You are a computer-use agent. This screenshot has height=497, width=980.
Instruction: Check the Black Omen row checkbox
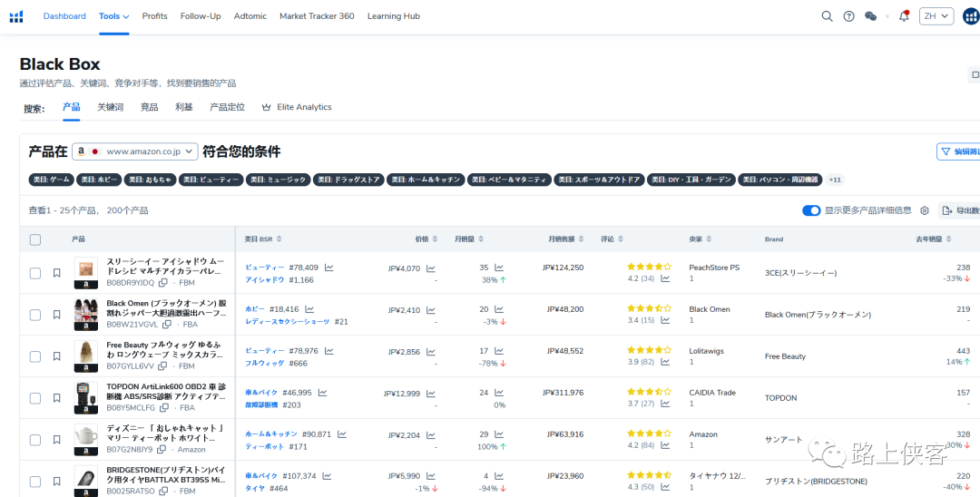[35, 315]
